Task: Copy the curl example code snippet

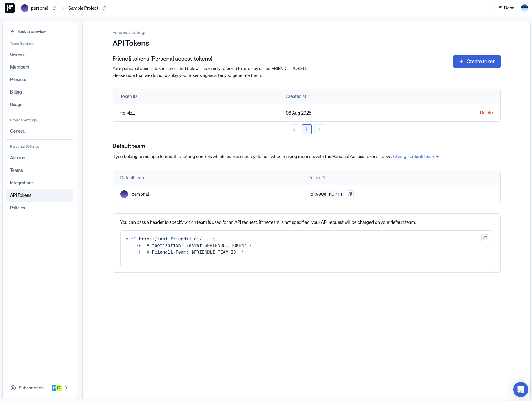Action: click(485, 238)
